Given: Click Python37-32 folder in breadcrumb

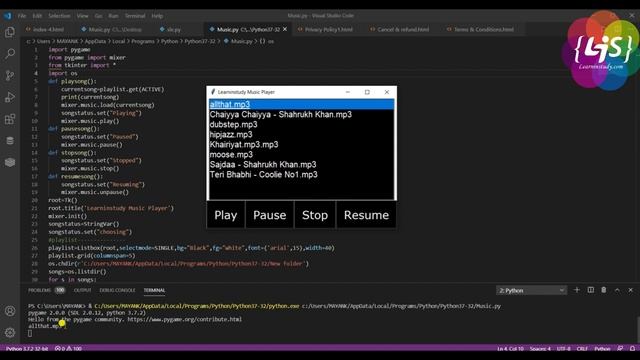Looking at the screenshot, I should coord(200,41).
